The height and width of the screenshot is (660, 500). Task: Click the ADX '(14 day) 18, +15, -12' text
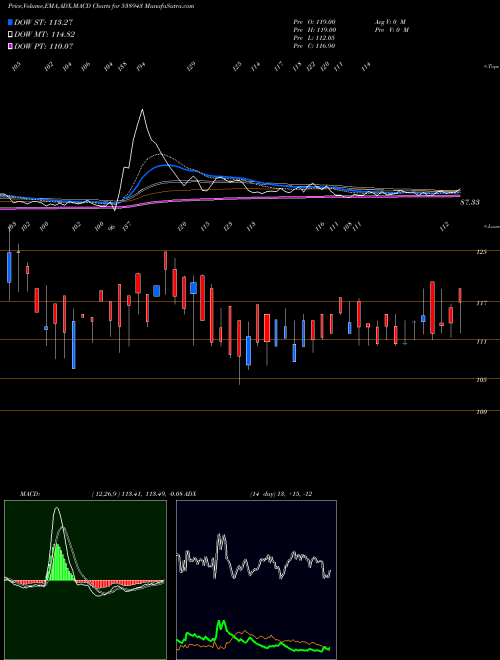tap(281, 494)
